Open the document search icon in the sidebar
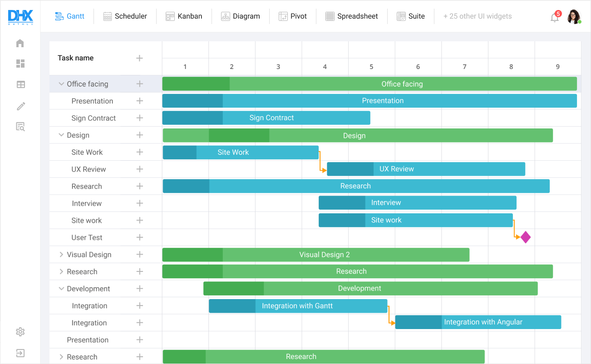This screenshot has width=591, height=364. tap(20, 127)
